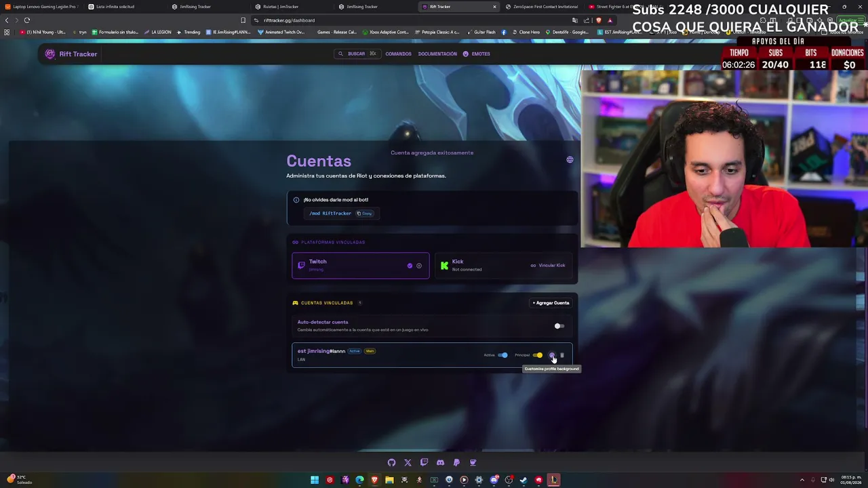Bookmark this page using the address bar icon

click(243, 20)
